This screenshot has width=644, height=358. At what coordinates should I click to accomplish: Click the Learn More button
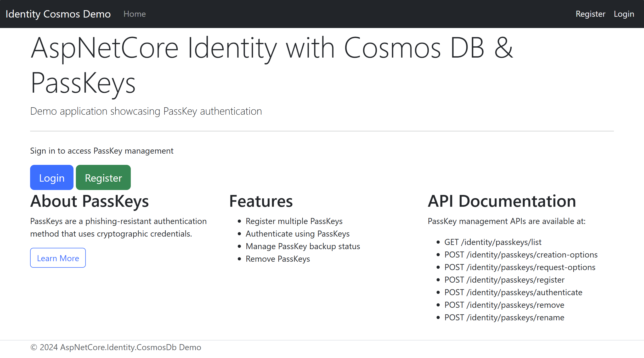point(58,258)
